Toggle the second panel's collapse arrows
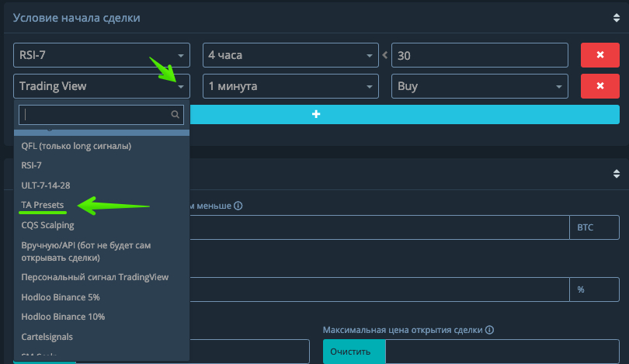 point(617,173)
